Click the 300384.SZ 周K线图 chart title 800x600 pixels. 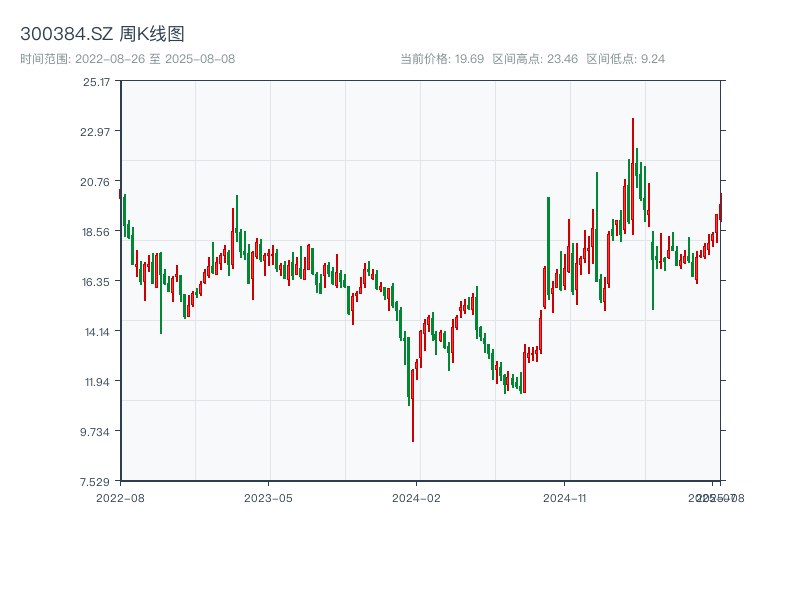[102, 35]
